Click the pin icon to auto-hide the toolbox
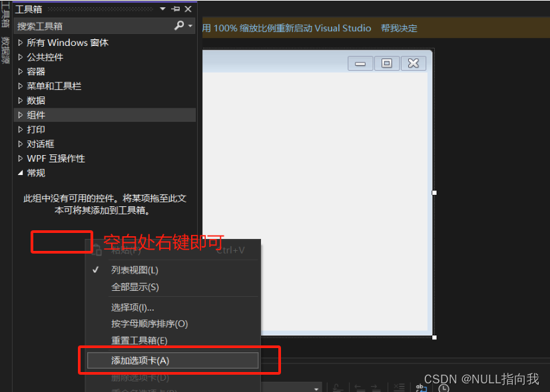This screenshot has width=550, height=392. [x=176, y=9]
